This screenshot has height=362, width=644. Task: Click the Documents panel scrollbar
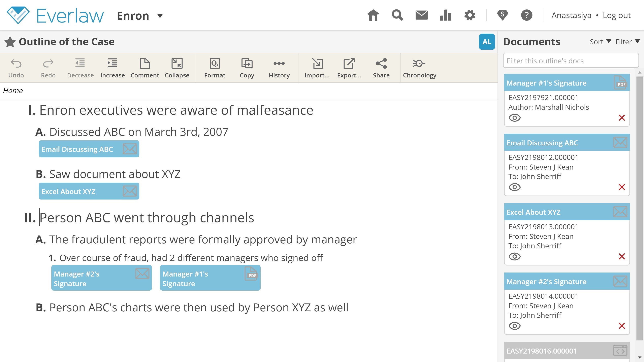640,208
